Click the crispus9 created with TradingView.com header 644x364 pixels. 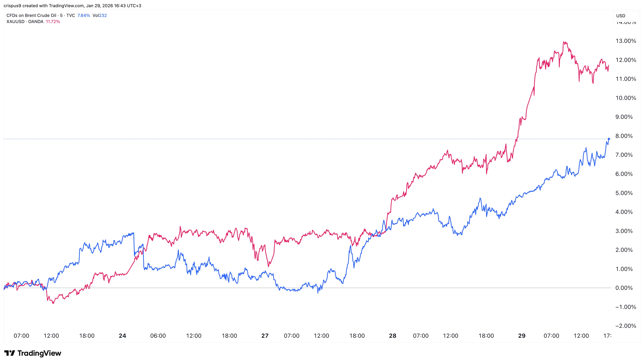[72, 6]
